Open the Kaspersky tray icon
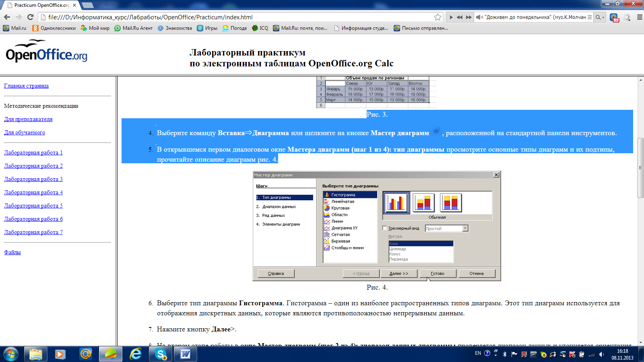This screenshot has height=362, width=644. pyautogui.click(x=572, y=354)
